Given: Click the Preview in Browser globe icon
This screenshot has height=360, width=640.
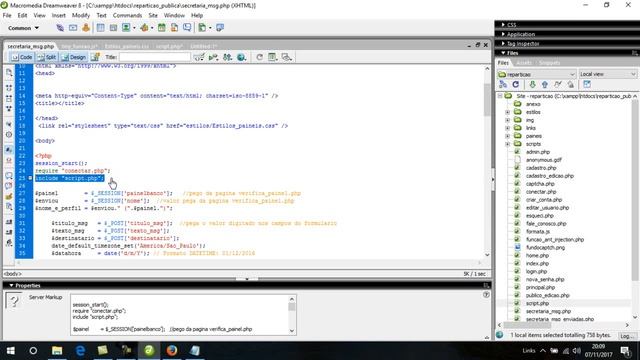Looking at the screenshot, I should tap(241, 57).
